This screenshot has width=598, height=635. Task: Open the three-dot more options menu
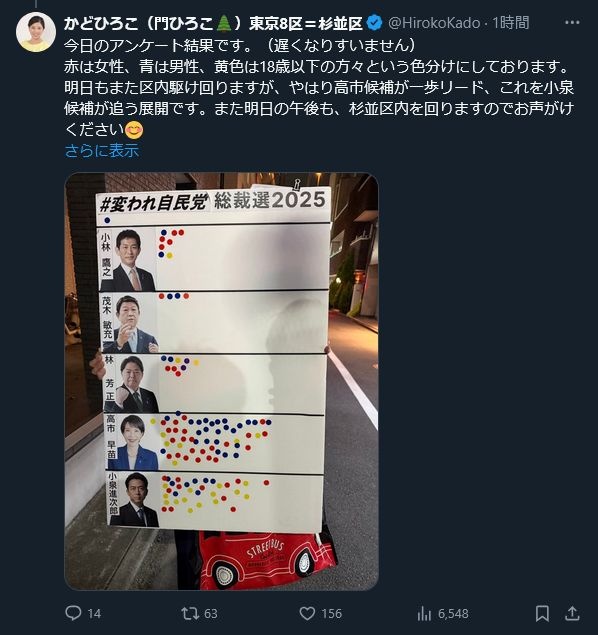pos(572,23)
